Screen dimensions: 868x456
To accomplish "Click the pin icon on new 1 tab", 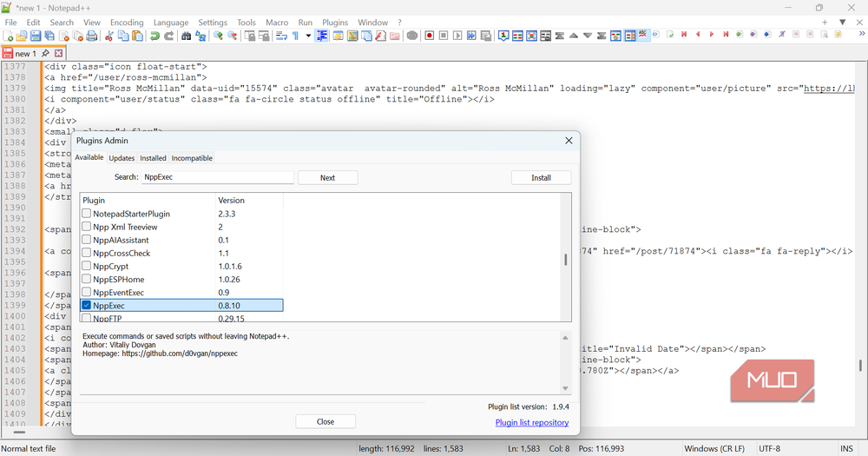I will pyautogui.click(x=45, y=53).
